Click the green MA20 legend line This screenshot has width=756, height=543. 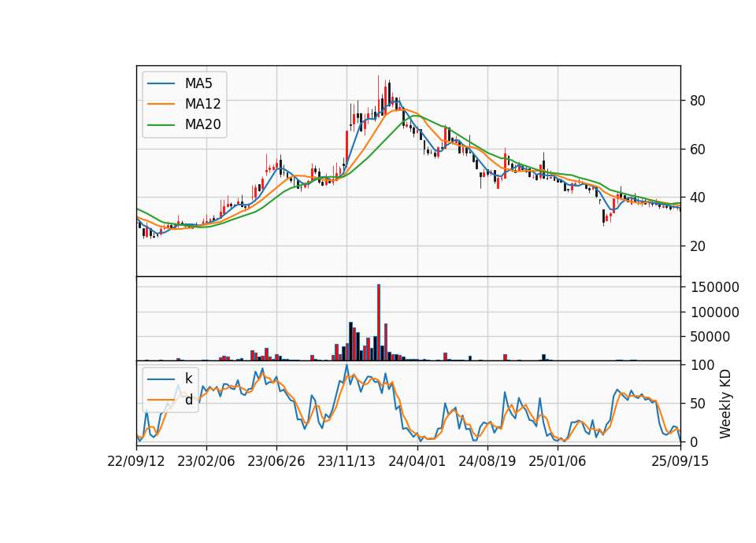coord(161,125)
